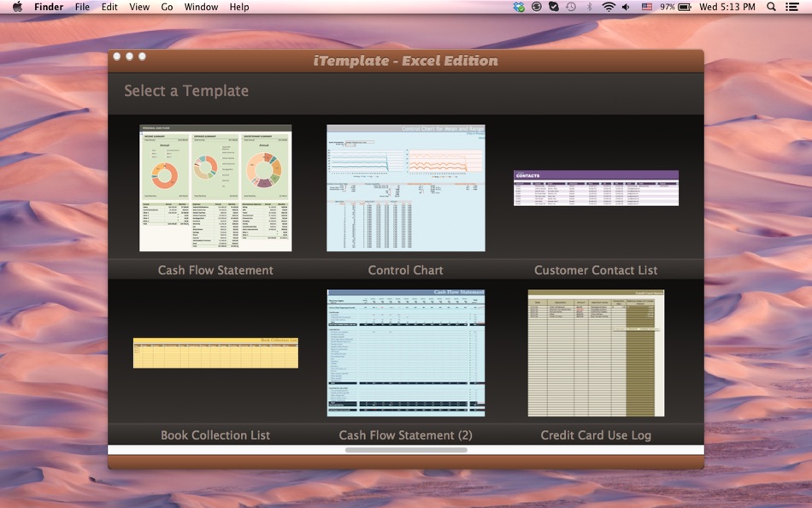Screen dimensions: 812x508
Task: Open the Apple menu
Action: [x=17, y=7]
